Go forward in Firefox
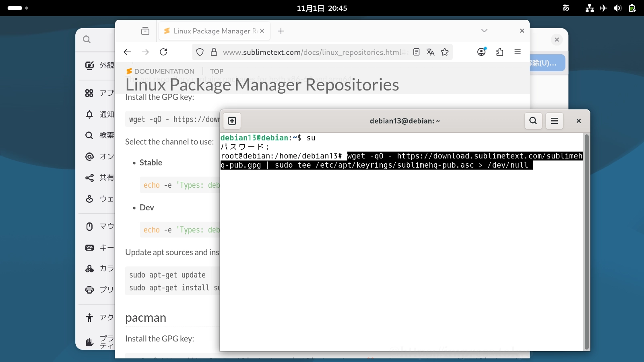The width and height of the screenshot is (644, 362). click(x=145, y=52)
